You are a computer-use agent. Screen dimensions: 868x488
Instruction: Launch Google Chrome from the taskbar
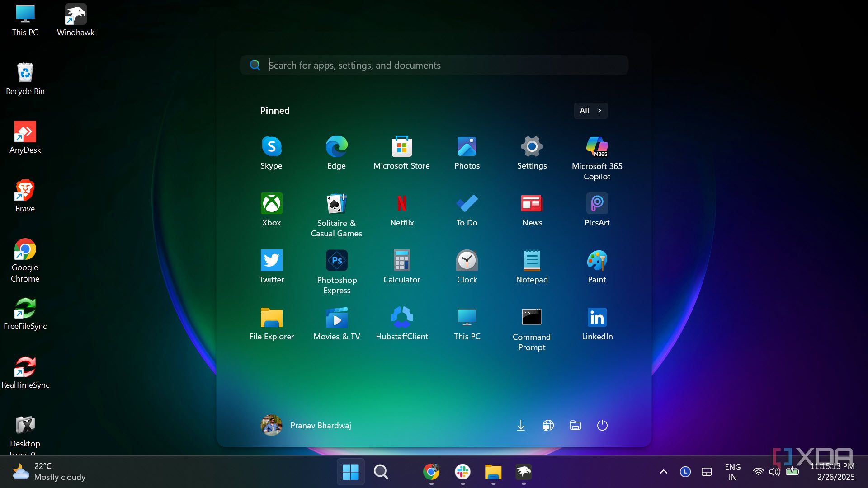click(432, 471)
